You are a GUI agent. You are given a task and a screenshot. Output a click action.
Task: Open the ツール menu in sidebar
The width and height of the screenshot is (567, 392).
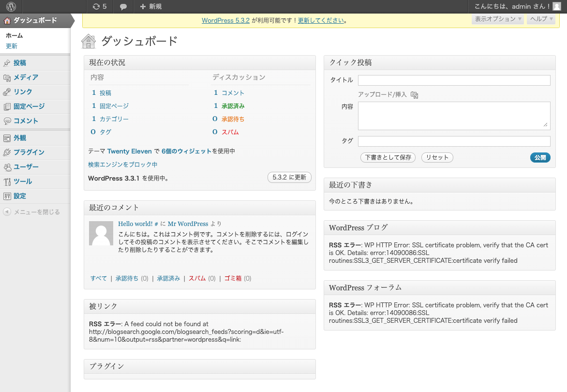pyautogui.click(x=23, y=181)
